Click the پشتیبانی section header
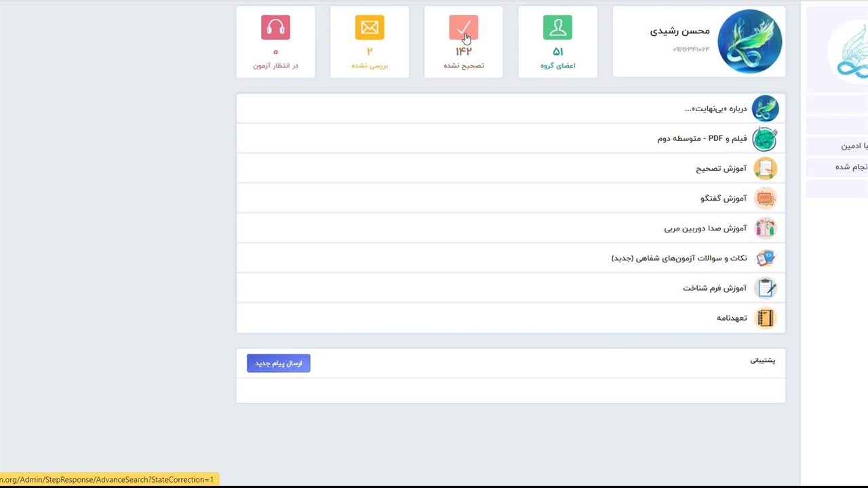 (762, 361)
